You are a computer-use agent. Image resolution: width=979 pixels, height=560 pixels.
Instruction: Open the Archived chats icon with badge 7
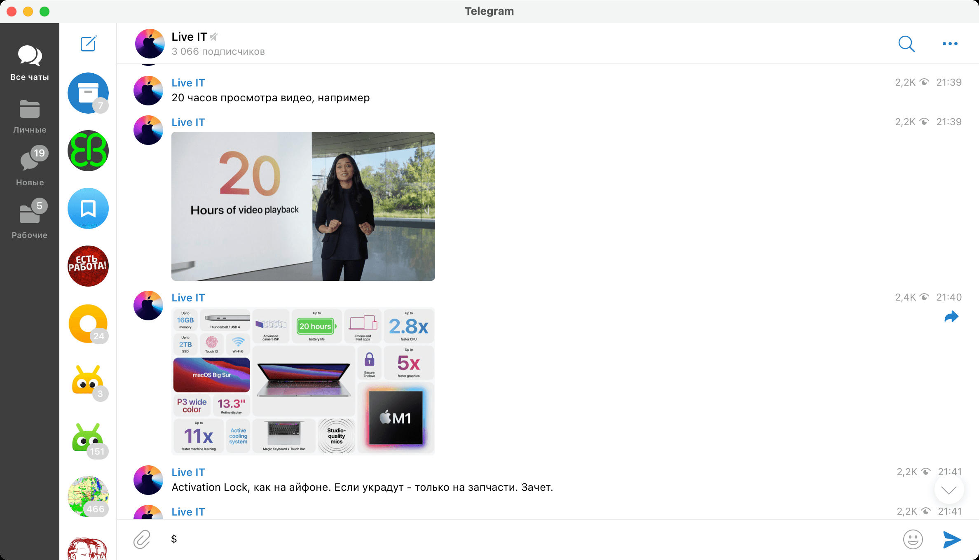pos(88,93)
